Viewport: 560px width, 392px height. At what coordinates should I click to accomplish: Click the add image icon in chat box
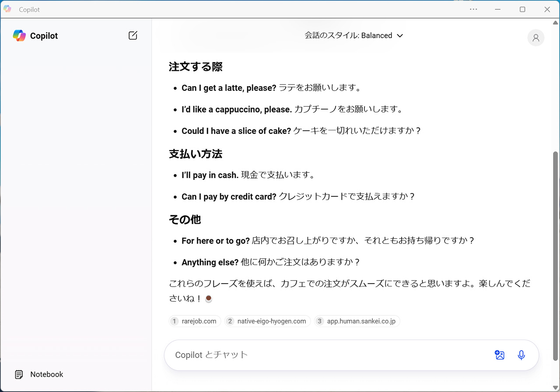500,355
